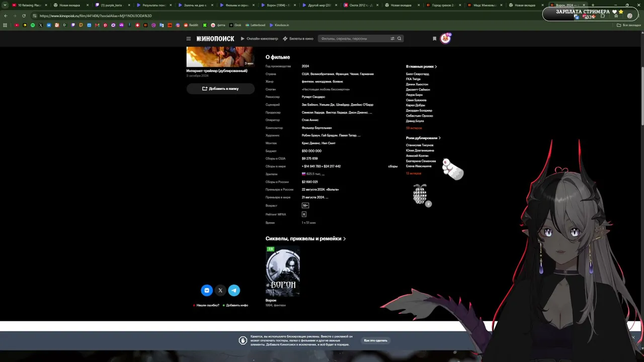Go back using the browser back arrow
Screen dimensions: 644x362
click(x=6, y=16)
